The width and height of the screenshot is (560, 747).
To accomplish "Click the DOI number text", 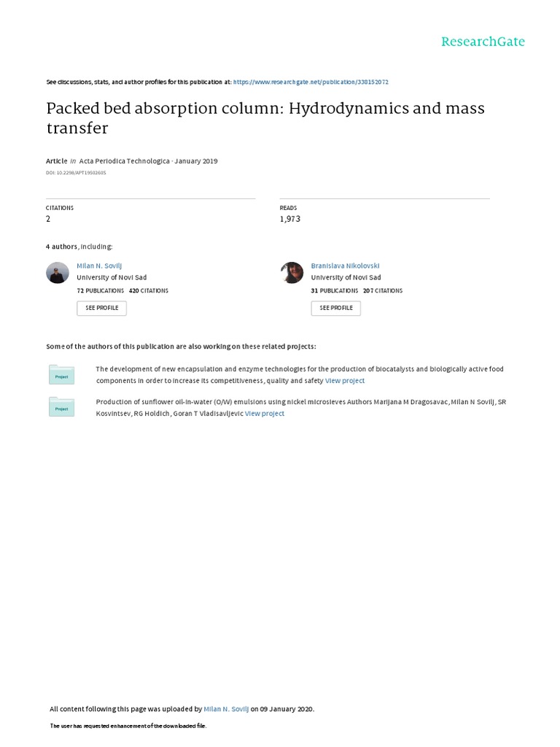I will (76, 173).
